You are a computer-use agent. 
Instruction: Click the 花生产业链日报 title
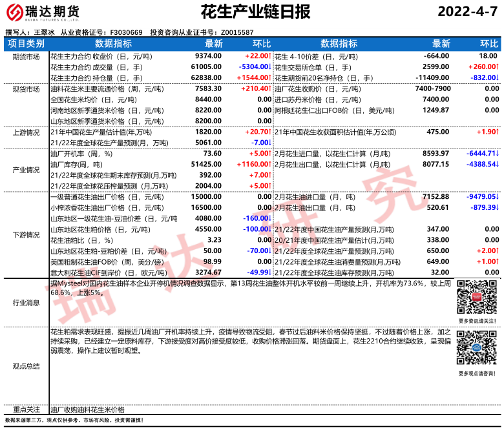[x=255, y=12]
